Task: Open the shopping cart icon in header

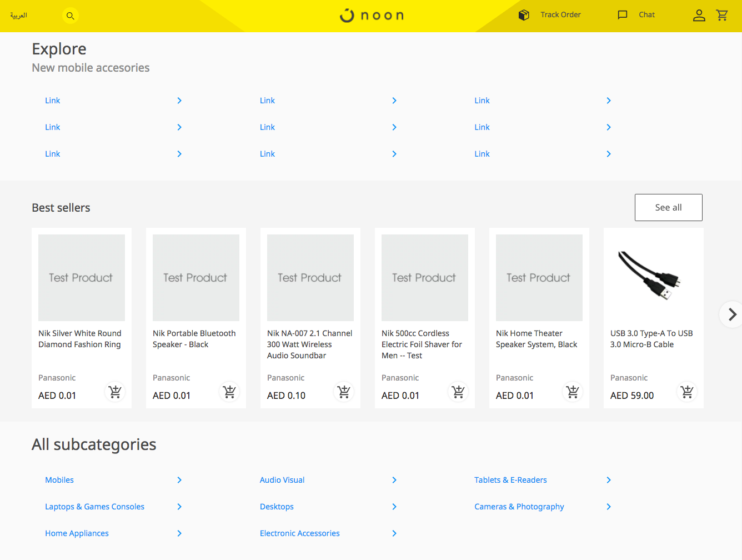Action: click(x=722, y=15)
